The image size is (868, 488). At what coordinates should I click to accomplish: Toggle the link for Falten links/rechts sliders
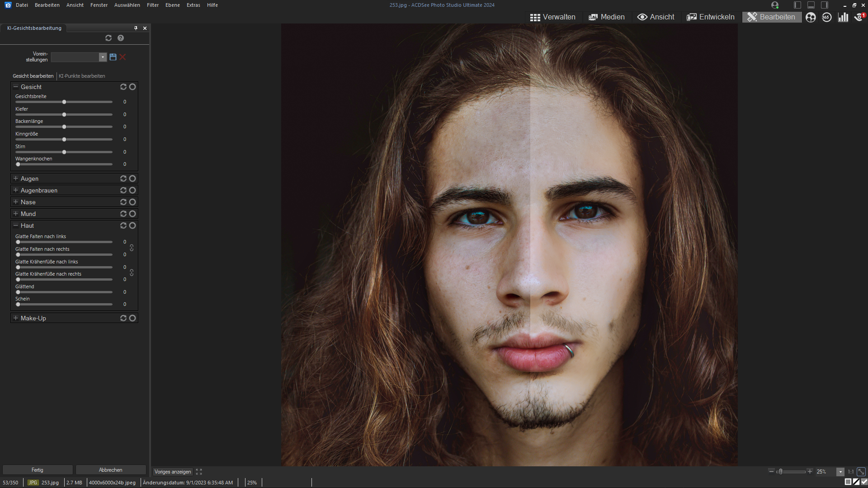[x=132, y=248]
